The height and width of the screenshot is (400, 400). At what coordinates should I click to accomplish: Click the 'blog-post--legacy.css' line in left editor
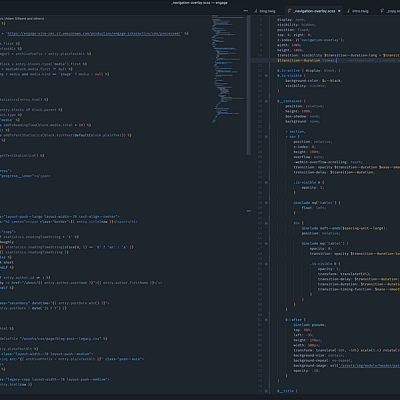[x=54, y=339]
